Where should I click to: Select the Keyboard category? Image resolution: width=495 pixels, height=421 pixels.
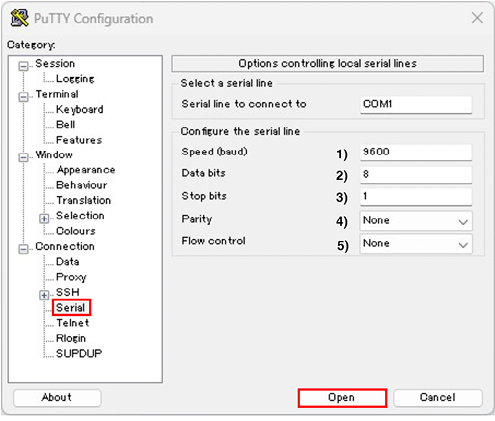tap(80, 109)
